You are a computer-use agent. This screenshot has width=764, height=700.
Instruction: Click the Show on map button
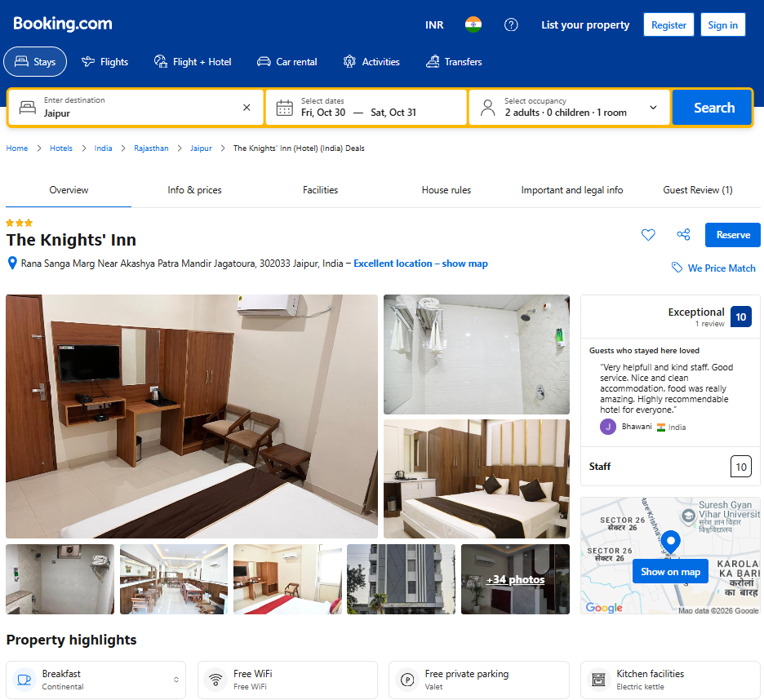coord(670,571)
